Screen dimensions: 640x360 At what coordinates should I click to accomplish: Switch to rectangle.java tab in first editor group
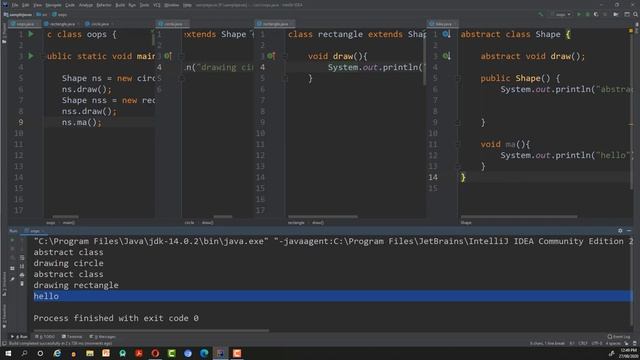pyautogui.click(x=62, y=24)
